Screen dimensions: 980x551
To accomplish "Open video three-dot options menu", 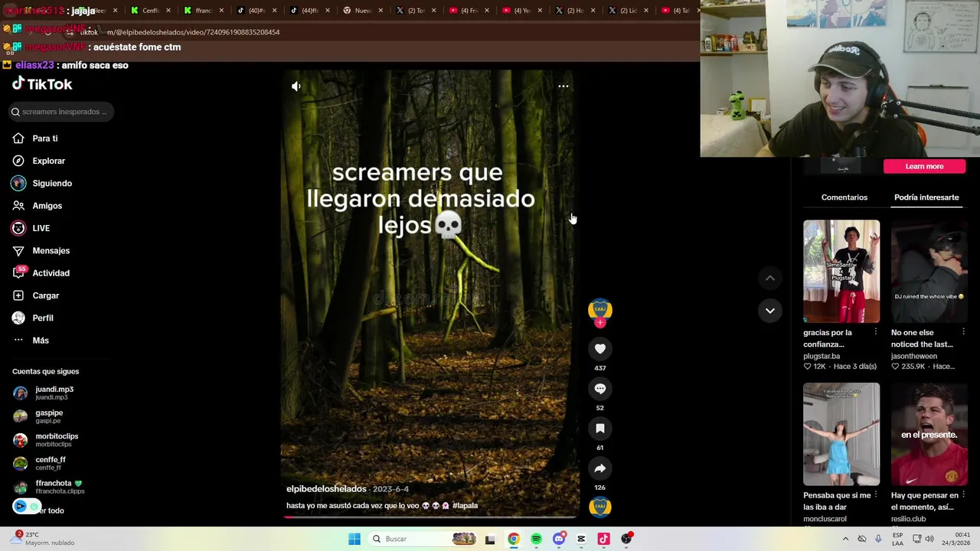I will [x=563, y=86].
